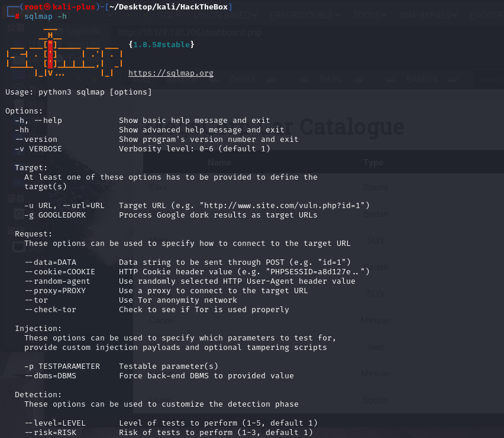The image size is (504, 438).
Task: Open the https://sqlmap.org link
Action: (x=171, y=73)
